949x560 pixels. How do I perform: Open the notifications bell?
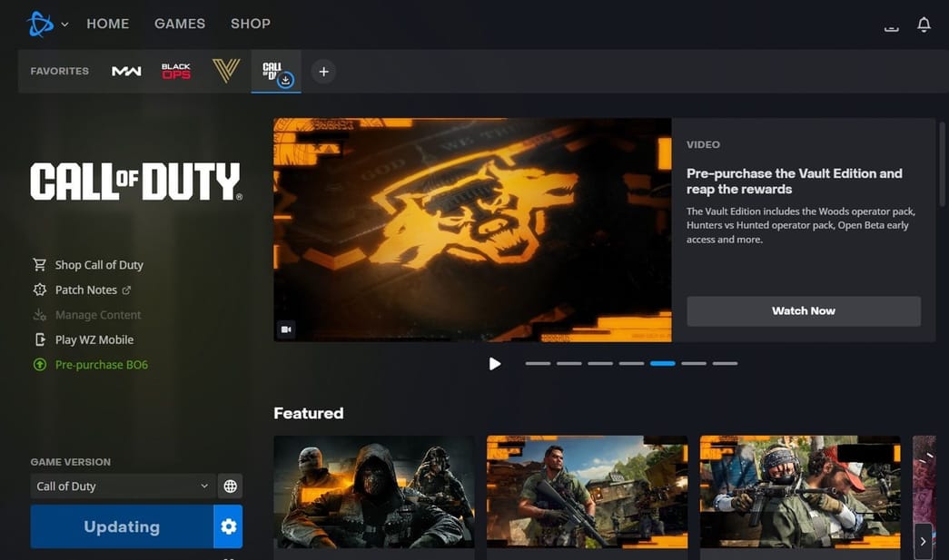point(924,25)
